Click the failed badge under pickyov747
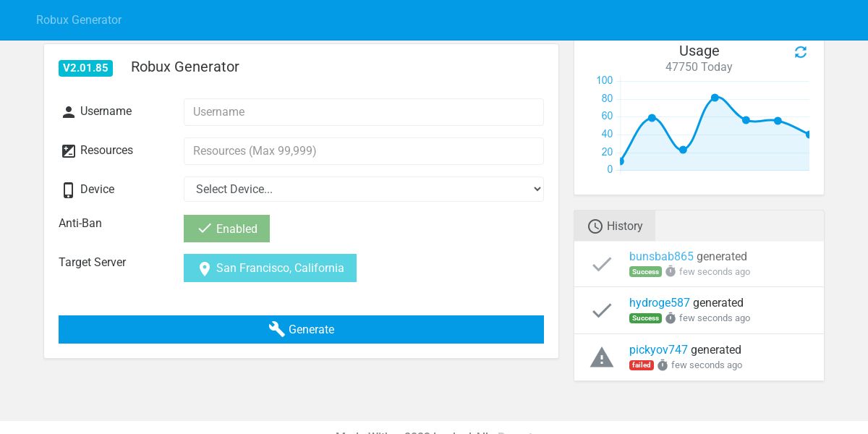868x434 pixels. 642,365
